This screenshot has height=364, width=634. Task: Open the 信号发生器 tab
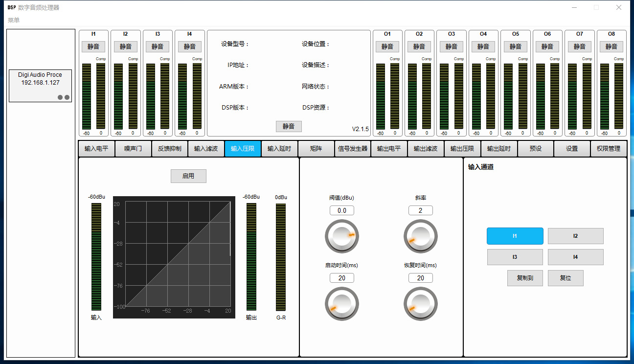(x=352, y=149)
